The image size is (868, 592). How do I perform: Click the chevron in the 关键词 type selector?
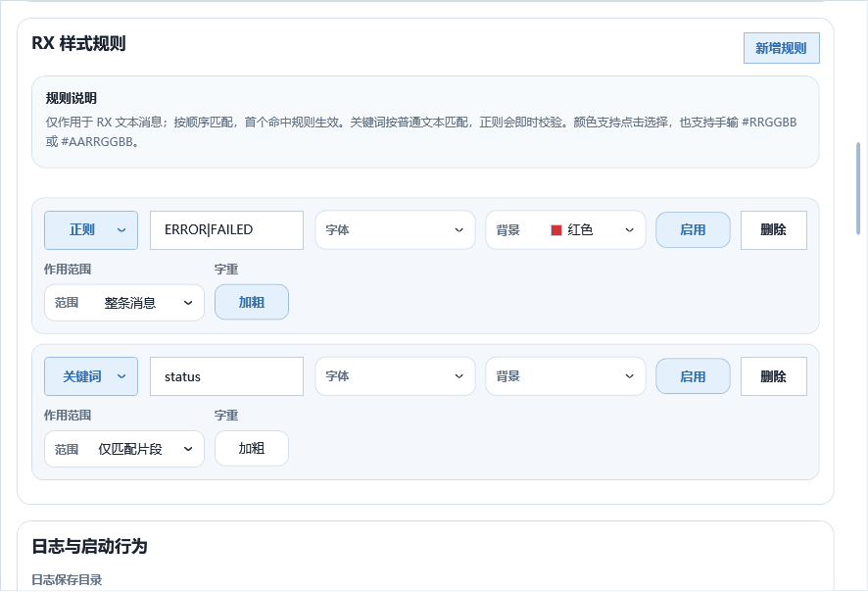121,376
